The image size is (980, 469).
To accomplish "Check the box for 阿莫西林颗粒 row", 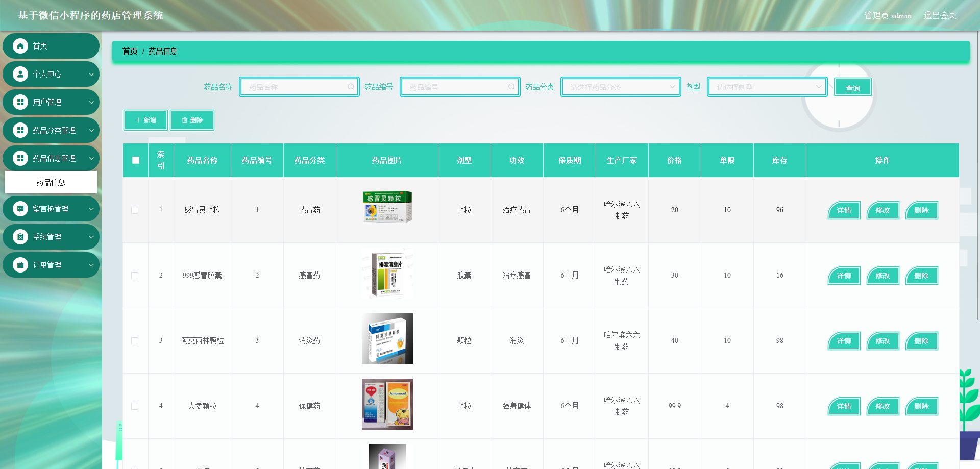I will point(135,341).
